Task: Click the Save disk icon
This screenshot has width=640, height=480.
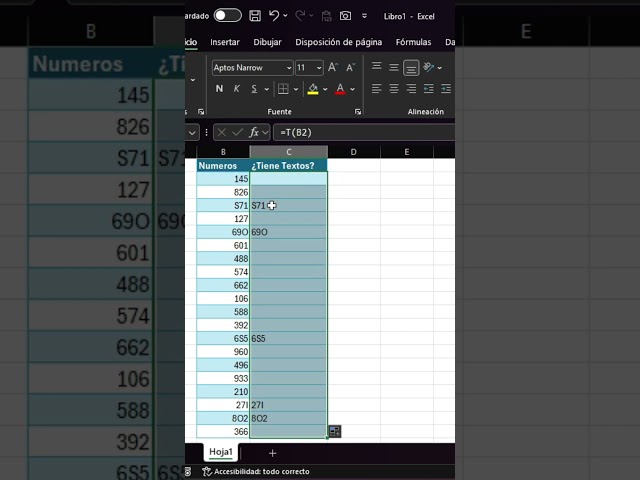Action: [255, 16]
